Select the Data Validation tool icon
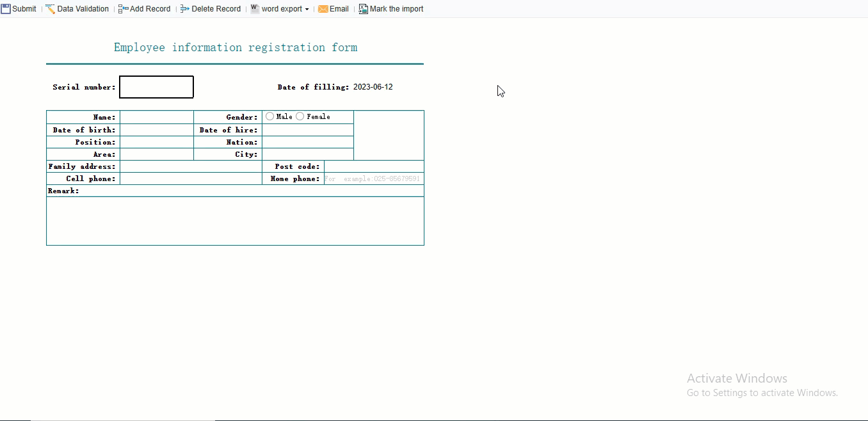The width and height of the screenshot is (868, 421). [50, 8]
